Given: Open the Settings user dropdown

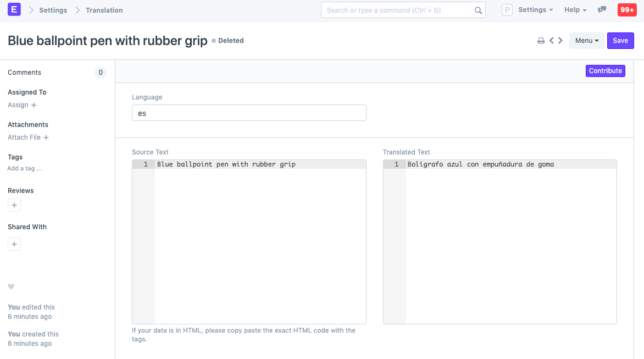Looking at the screenshot, I should [x=535, y=10].
